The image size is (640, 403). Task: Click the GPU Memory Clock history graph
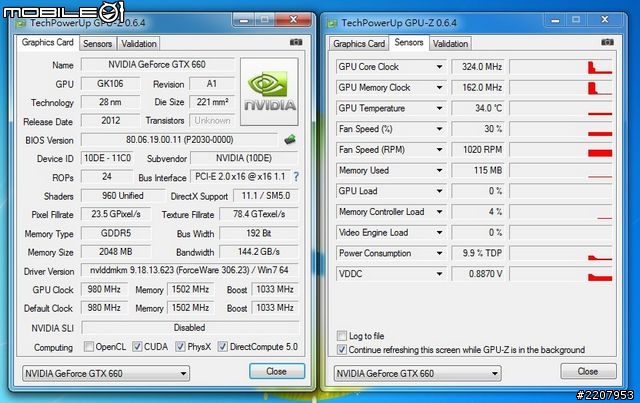561,87
